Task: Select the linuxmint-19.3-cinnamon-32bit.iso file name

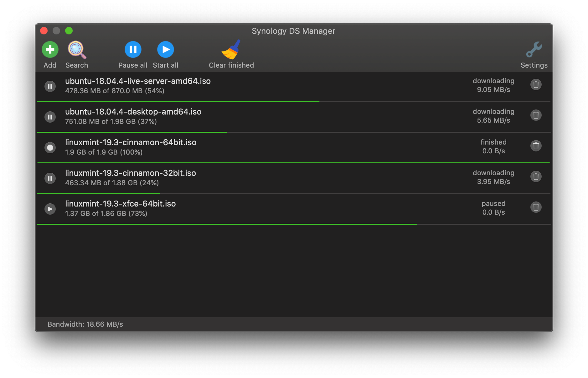Action: (131, 173)
